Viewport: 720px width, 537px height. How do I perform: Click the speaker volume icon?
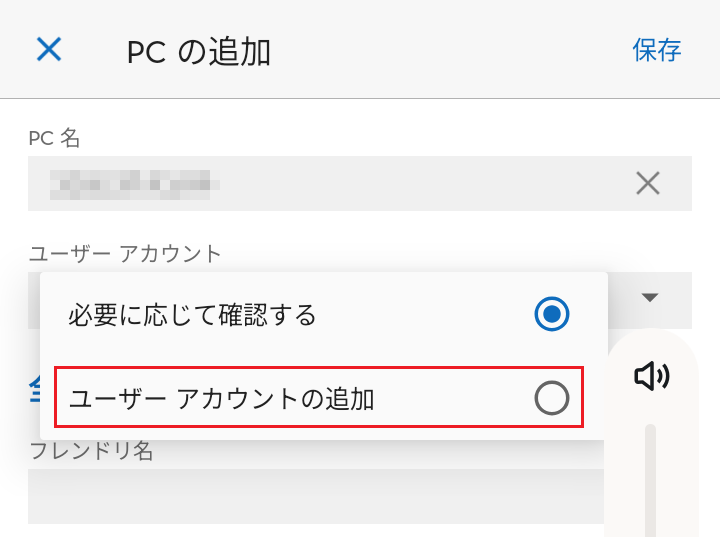tap(651, 376)
